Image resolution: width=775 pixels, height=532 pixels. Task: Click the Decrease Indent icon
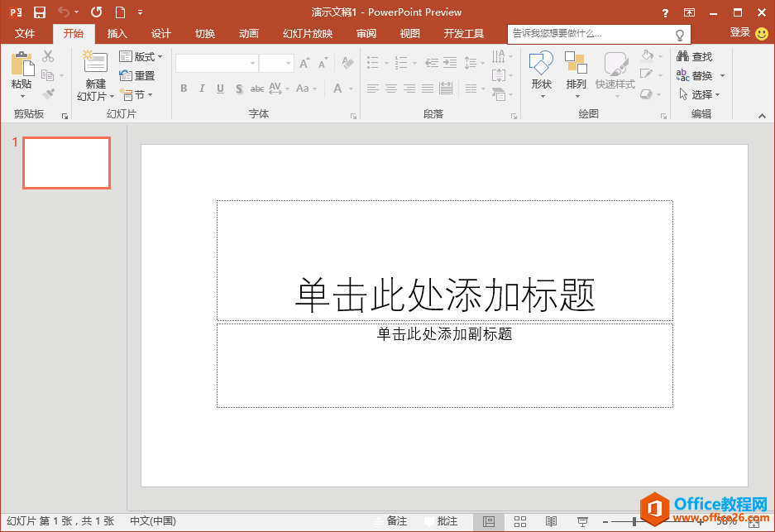[432, 63]
